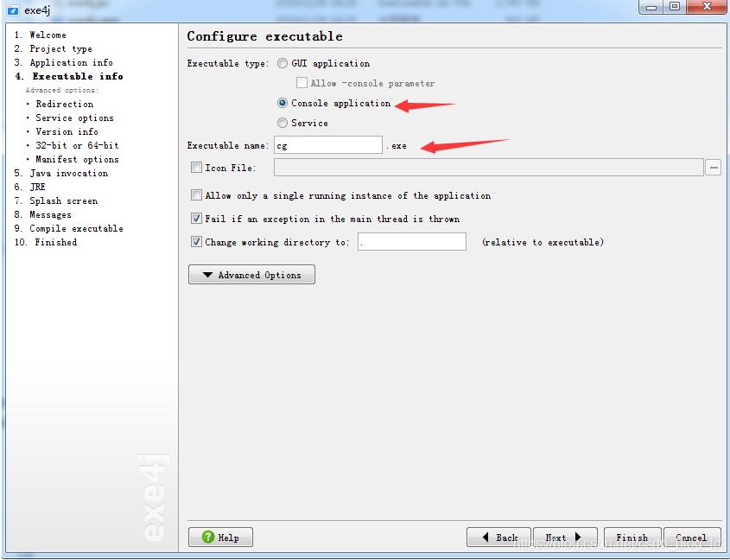
Task: Uncheck Fail if an exception is thrown
Action: [x=196, y=219]
